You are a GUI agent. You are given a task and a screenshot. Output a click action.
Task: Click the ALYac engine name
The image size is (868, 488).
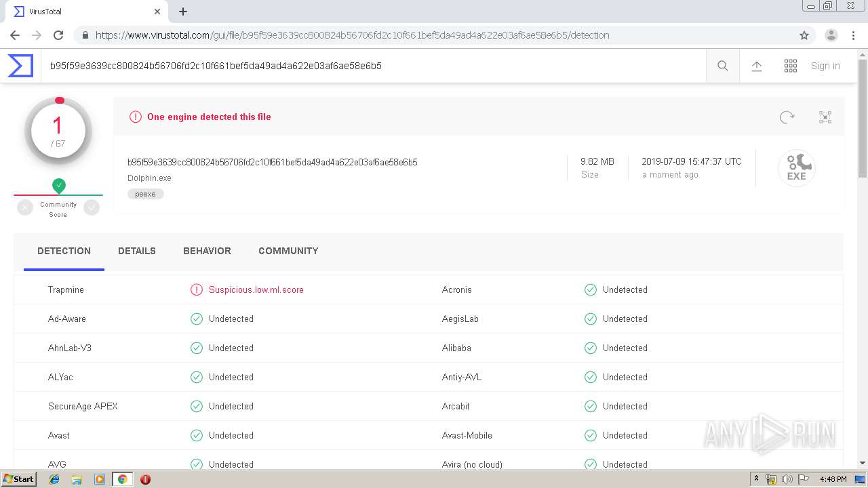[60, 377]
